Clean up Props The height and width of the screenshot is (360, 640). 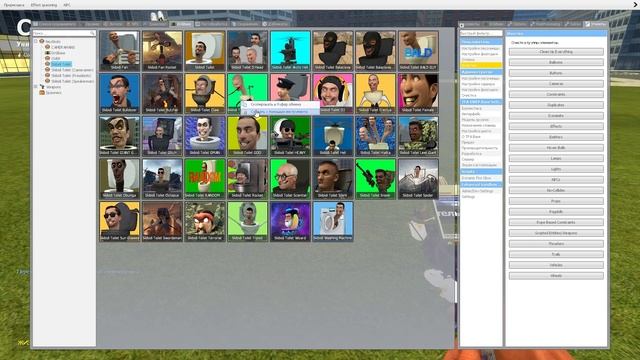[556, 201]
